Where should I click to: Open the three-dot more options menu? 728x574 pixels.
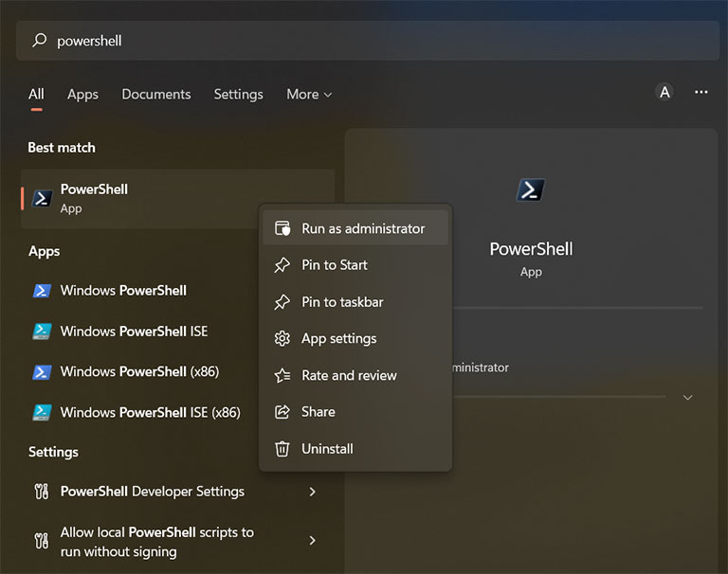[701, 92]
